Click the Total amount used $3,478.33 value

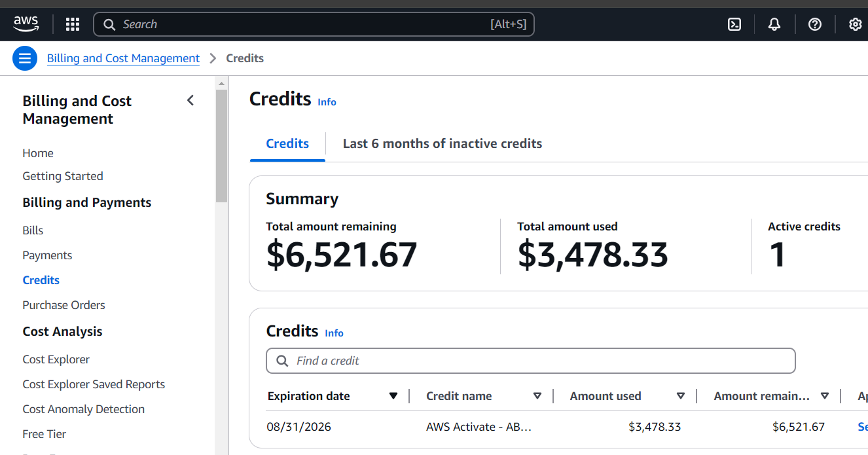(x=593, y=255)
